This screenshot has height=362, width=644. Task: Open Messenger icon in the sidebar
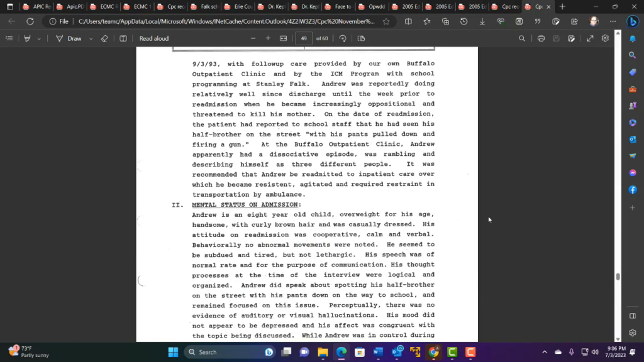(x=633, y=173)
